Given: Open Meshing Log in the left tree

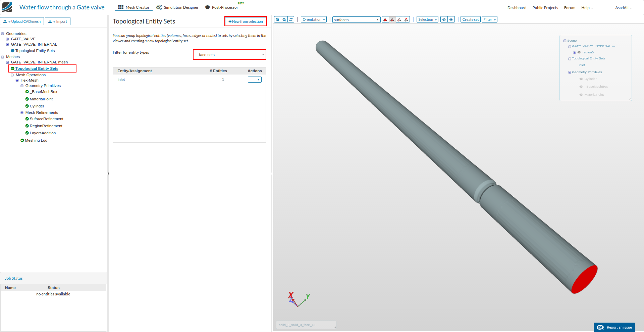Looking at the screenshot, I should pos(36,140).
